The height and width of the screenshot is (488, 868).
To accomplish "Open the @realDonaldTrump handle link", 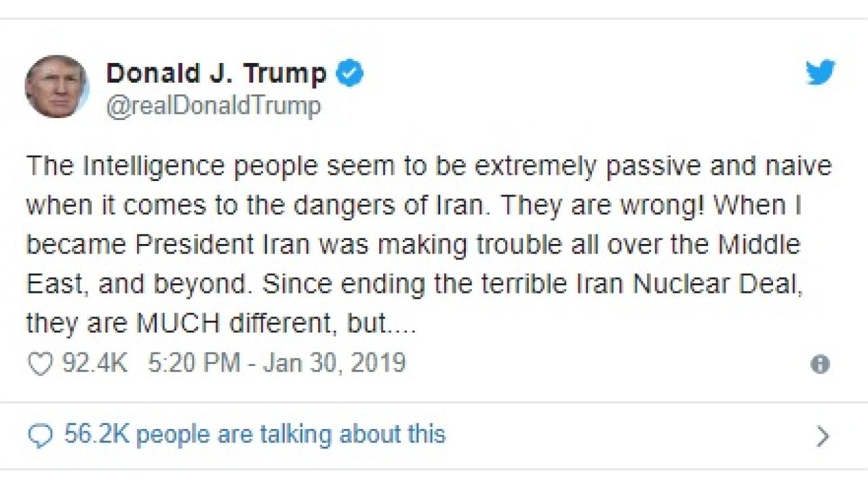I will point(213,106).
